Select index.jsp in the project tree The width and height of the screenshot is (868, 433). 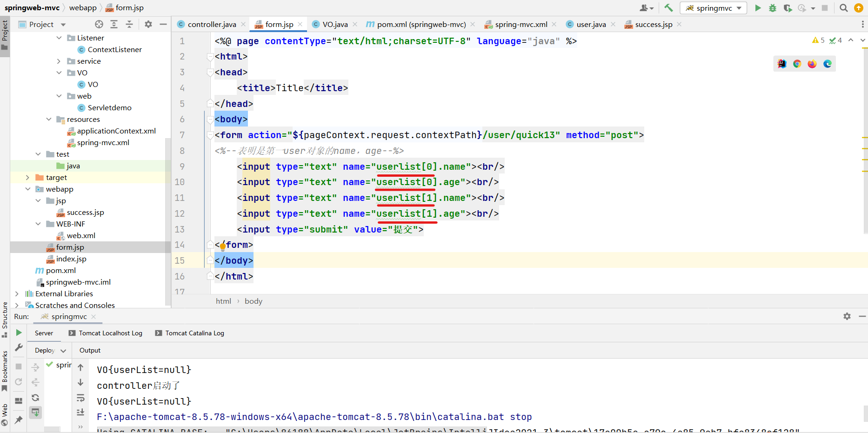(x=71, y=259)
